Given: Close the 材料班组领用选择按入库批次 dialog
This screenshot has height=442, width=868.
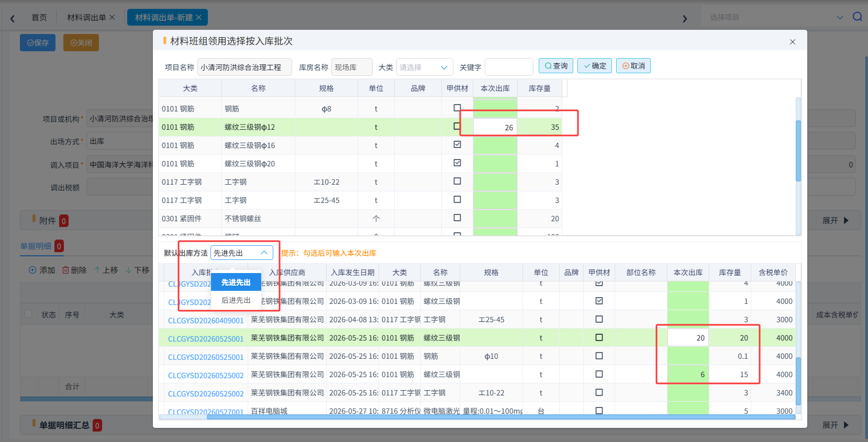Looking at the screenshot, I should [793, 42].
